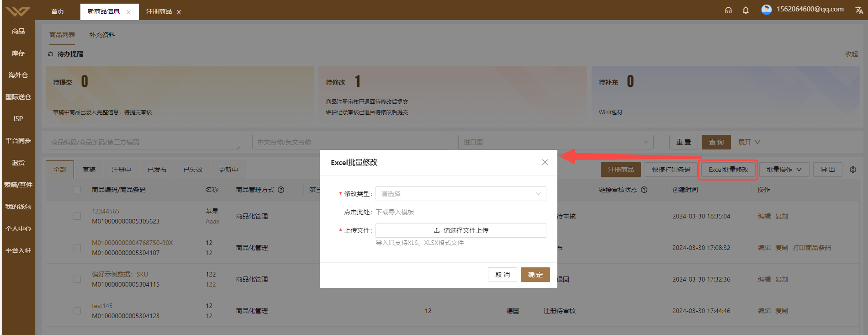Click the 下载导入模板 link
This screenshot has width=868, height=335.
[x=395, y=212]
